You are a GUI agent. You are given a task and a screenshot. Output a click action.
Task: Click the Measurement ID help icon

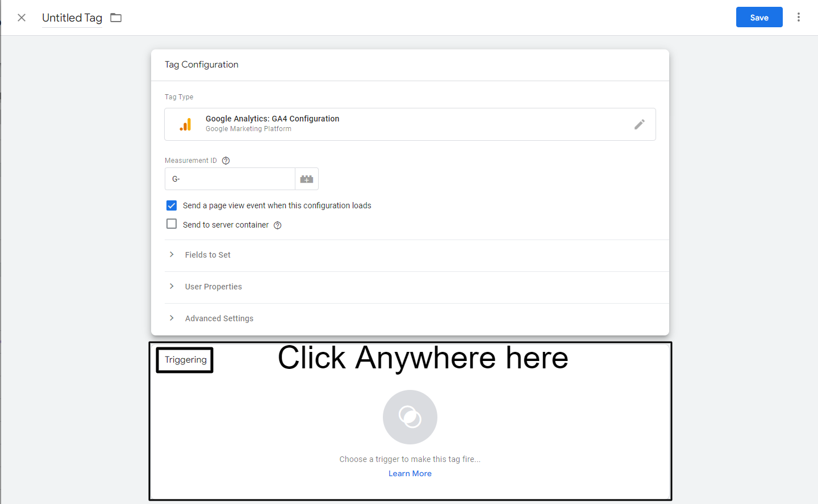(226, 160)
